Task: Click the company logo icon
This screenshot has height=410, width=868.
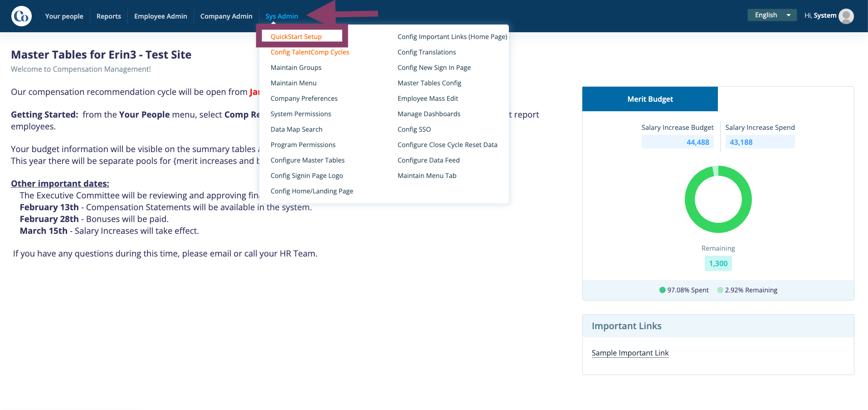Action: pyautogui.click(x=21, y=16)
